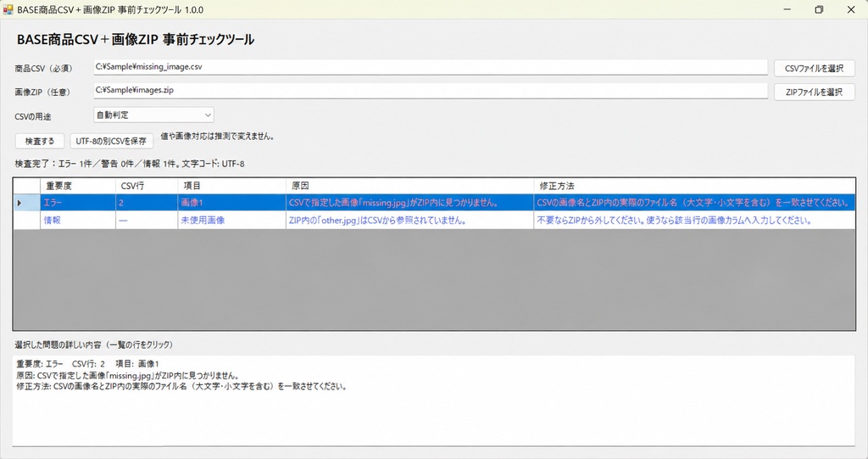
Task: Click the 検査する button
Action: [x=40, y=141]
